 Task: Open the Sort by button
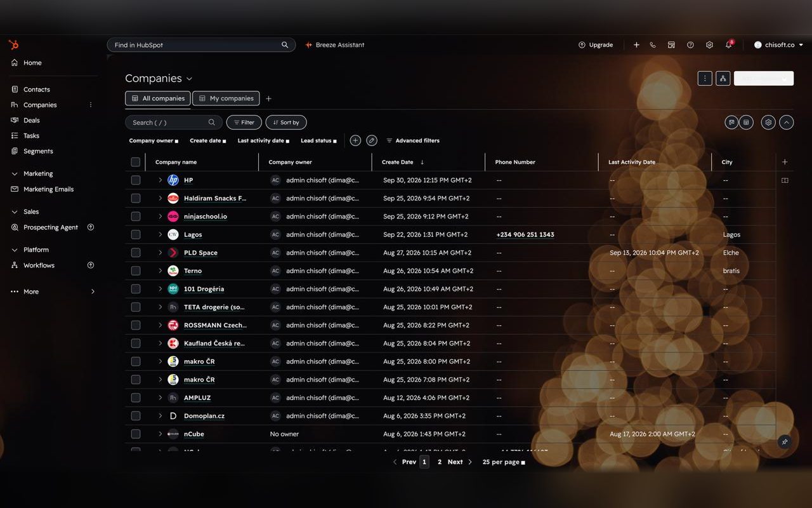coord(286,123)
